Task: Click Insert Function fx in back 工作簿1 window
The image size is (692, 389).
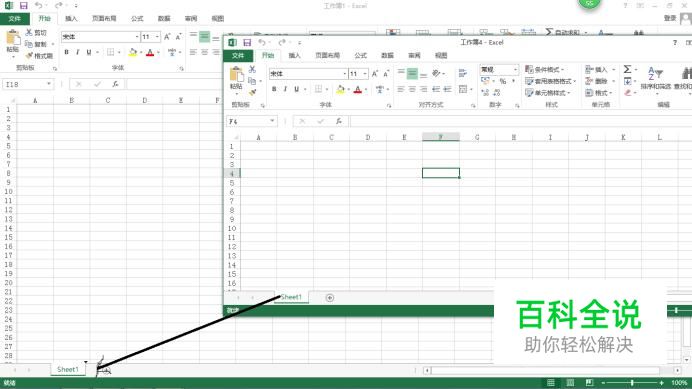Action: (x=115, y=84)
